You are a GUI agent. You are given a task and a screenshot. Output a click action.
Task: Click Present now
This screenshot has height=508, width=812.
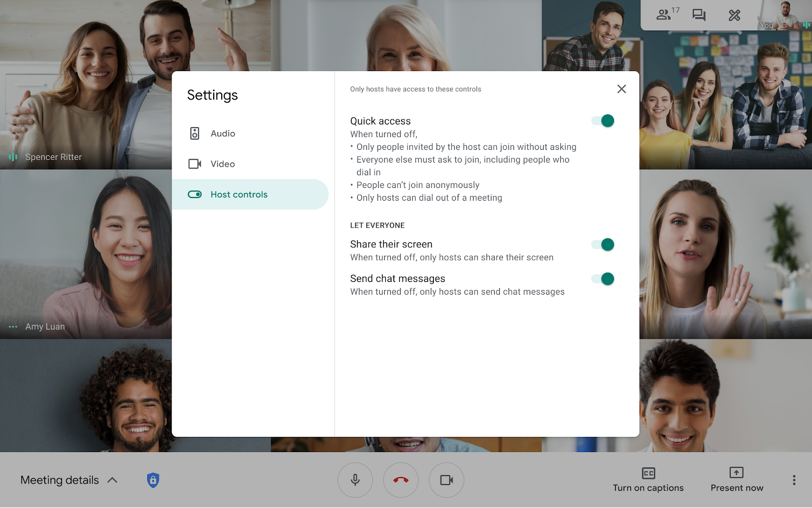[736, 480]
